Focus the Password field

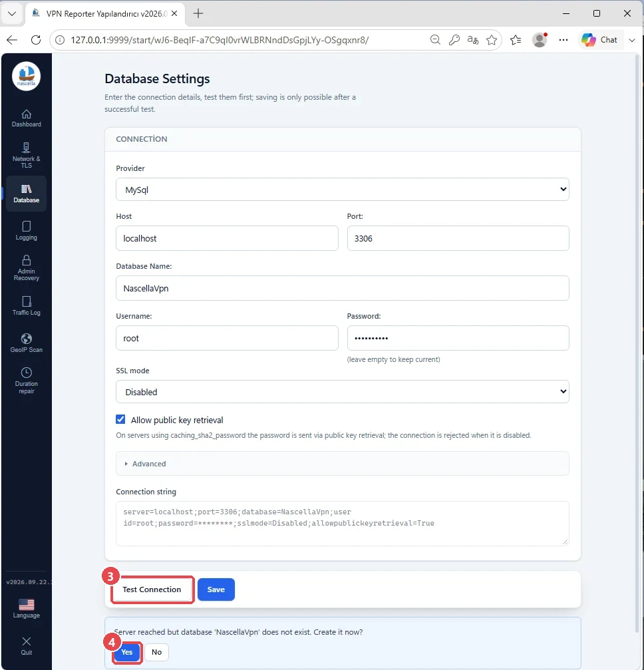(x=458, y=339)
